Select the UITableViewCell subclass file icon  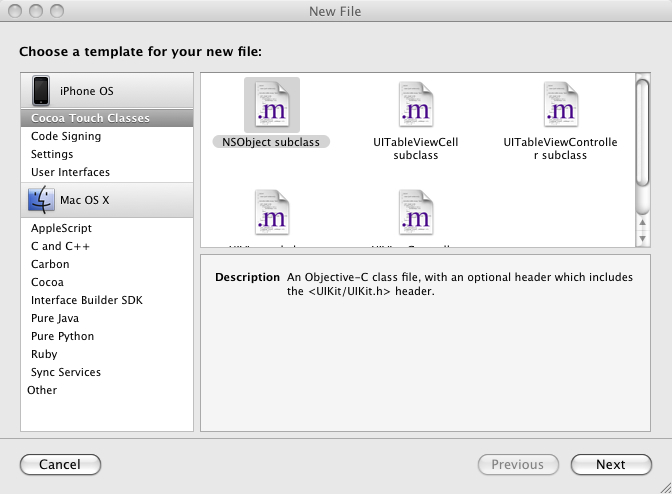(x=416, y=105)
